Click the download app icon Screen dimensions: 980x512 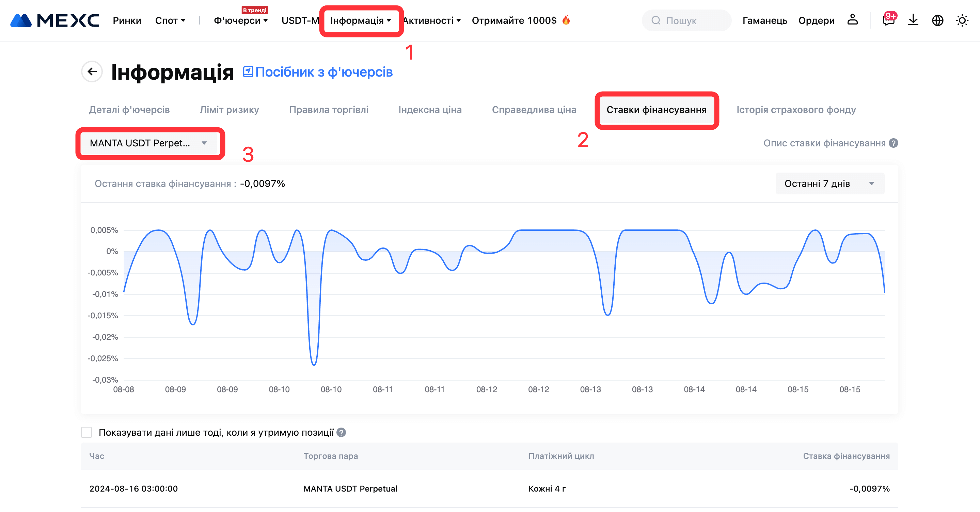pyautogui.click(x=913, y=20)
